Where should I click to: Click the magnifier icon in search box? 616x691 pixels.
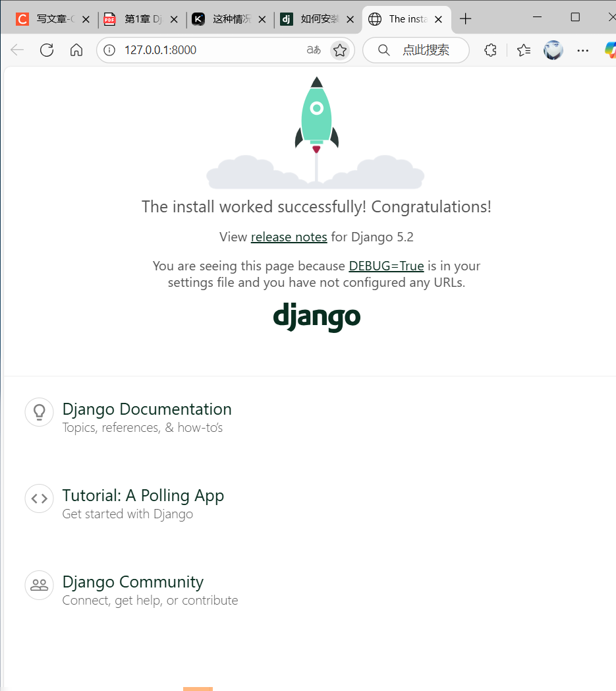384,50
